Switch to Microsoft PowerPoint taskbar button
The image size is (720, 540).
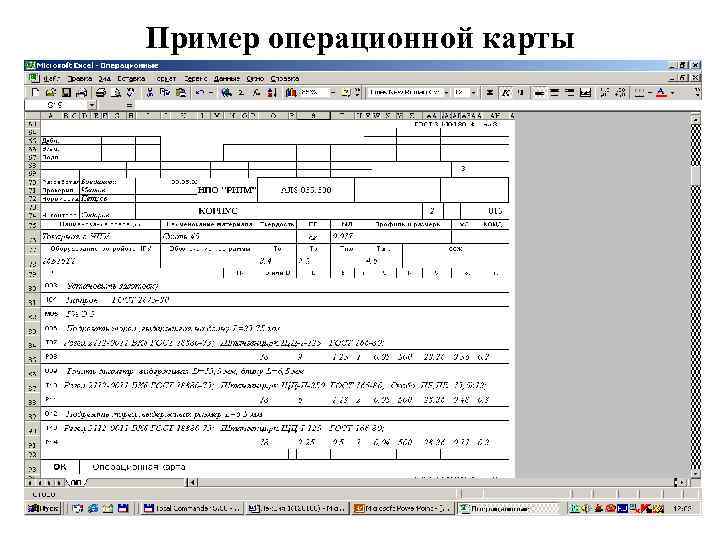(403, 508)
